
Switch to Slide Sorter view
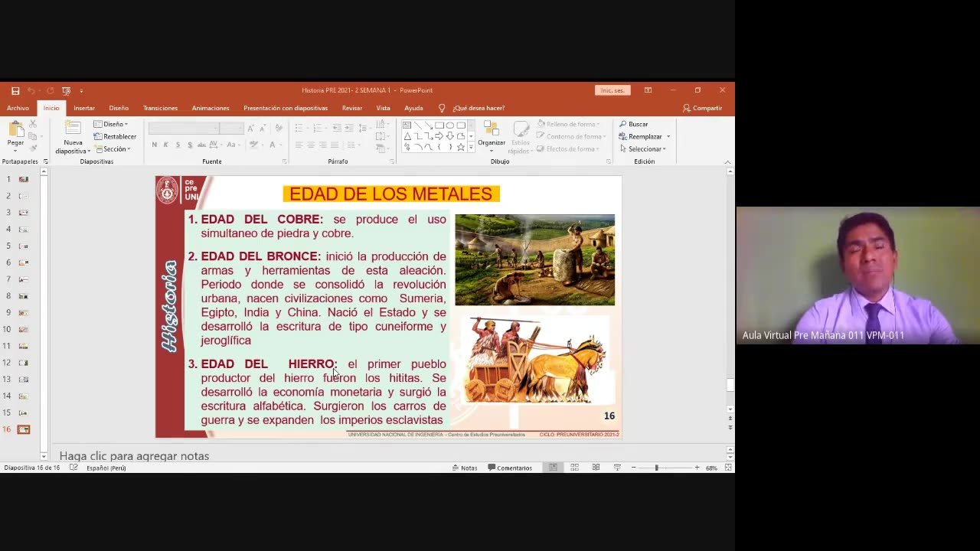pos(574,468)
